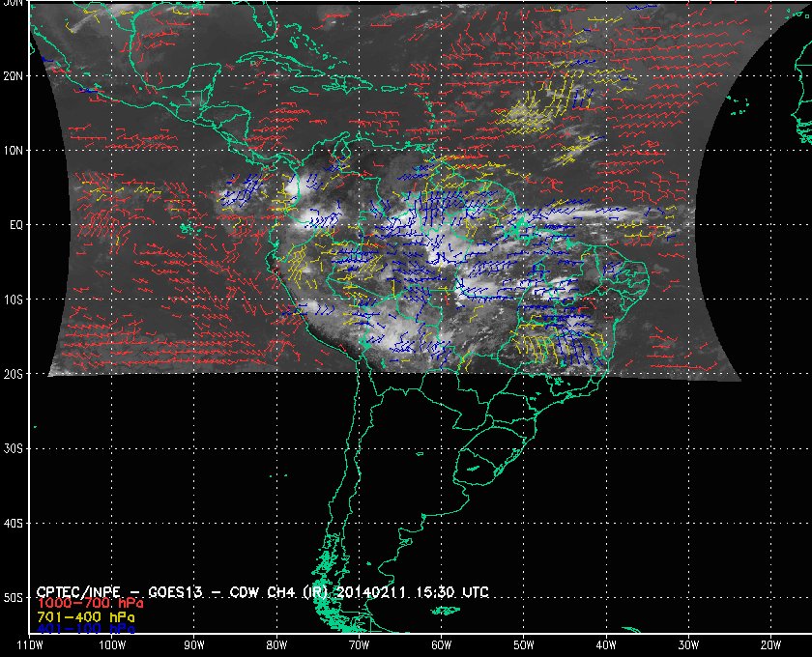This screenshot has height=657, width=812.
Task: Click the 90W longitude label
Action: point(194,645)
